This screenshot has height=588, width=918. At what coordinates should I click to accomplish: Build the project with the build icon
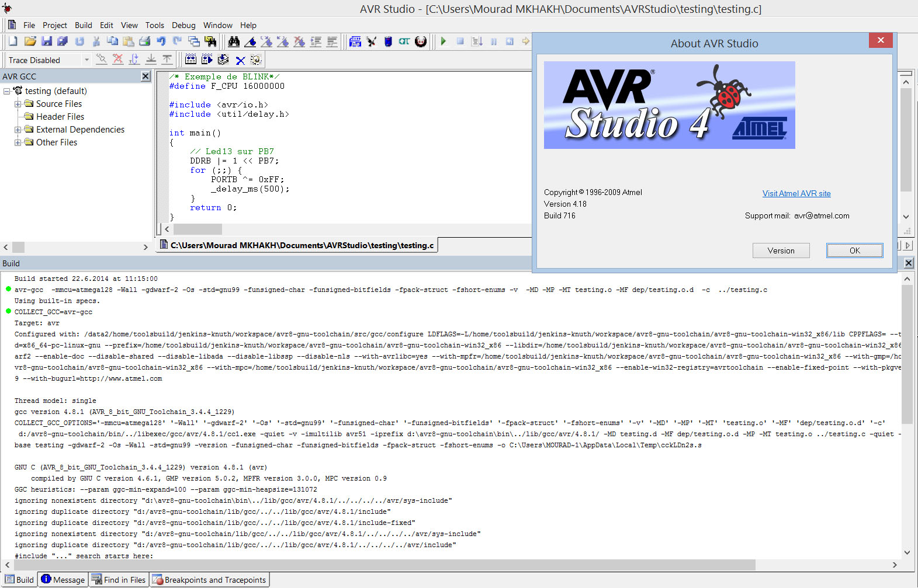tap(190, 60)
